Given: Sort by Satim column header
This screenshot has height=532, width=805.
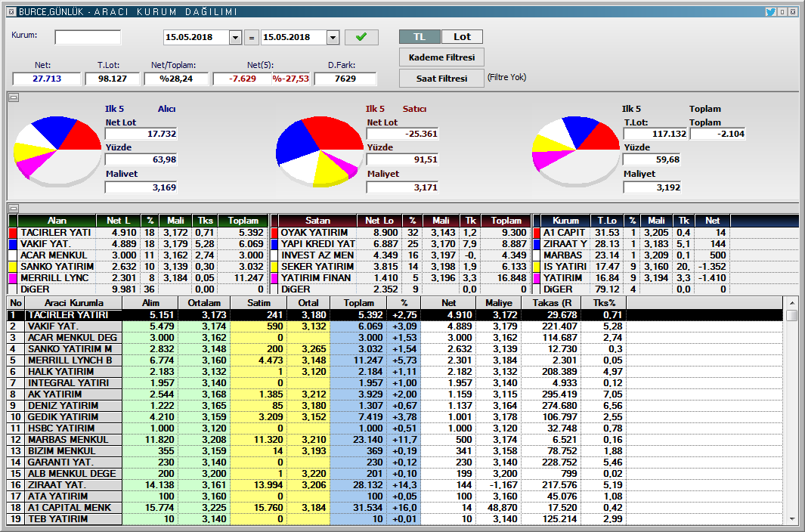Looking at the screenshot, I should tap(259, 303).
